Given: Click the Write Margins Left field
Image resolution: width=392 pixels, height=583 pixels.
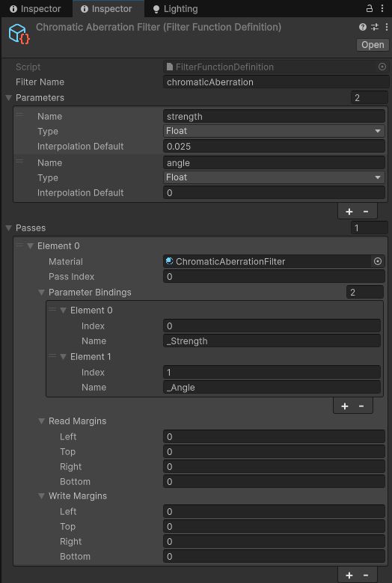Looking at the screenshot, I should click(x=275, y=512).
